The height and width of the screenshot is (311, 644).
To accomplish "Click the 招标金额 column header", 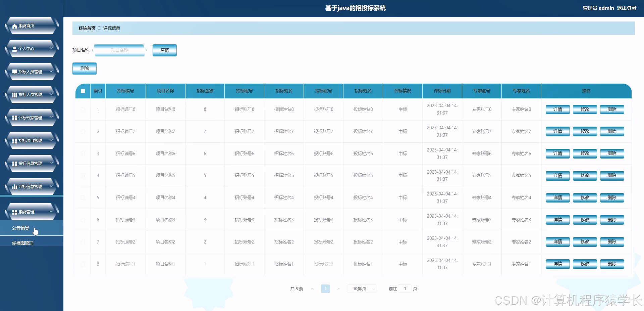I will (205, 91).
